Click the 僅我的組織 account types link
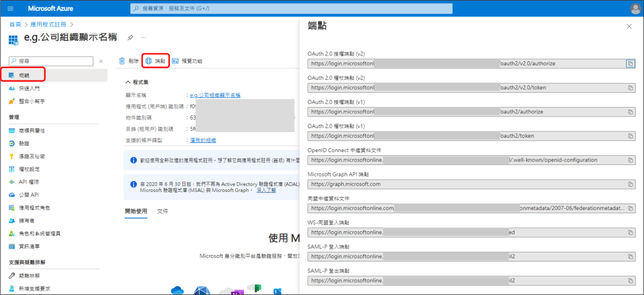The height and width of the screenshot is (295, 644). click(x=204, y=140)
